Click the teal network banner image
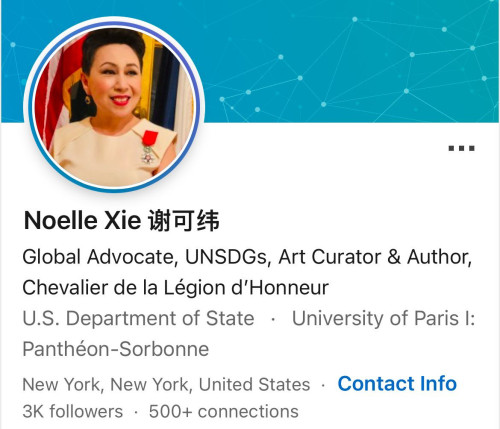 click(350, 62)
